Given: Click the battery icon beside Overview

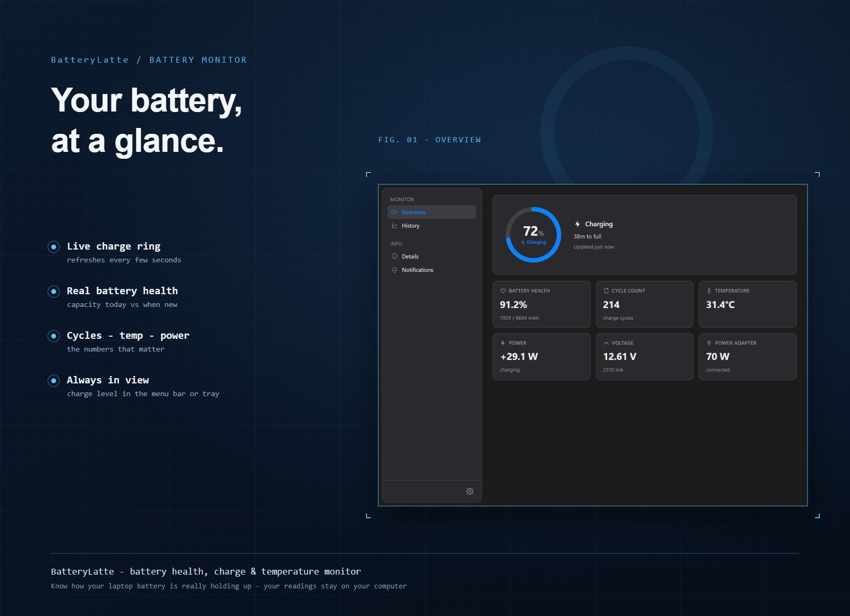Looking at the screenshot, I should 395,212.
